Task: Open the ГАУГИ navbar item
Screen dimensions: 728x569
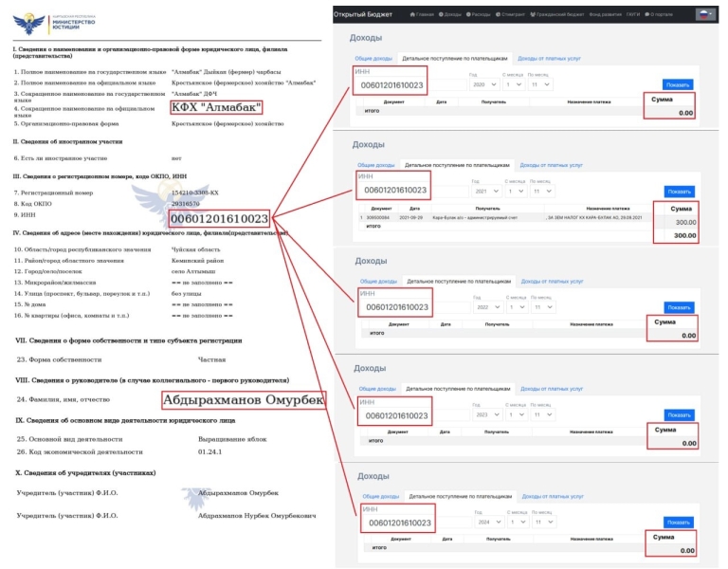Action: [633, 14]
